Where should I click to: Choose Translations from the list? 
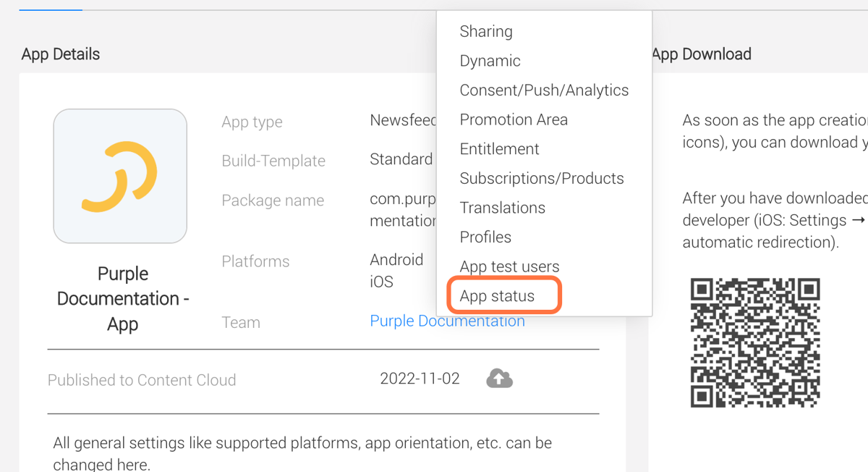(x=503, y=208)
